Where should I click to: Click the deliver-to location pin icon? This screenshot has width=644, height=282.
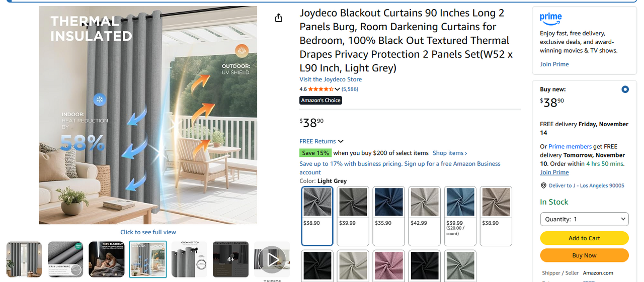pos(543,185)
